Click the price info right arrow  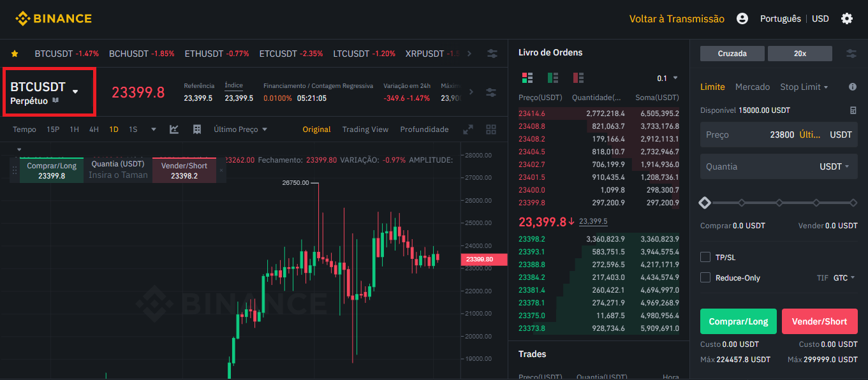coord(471,92)
